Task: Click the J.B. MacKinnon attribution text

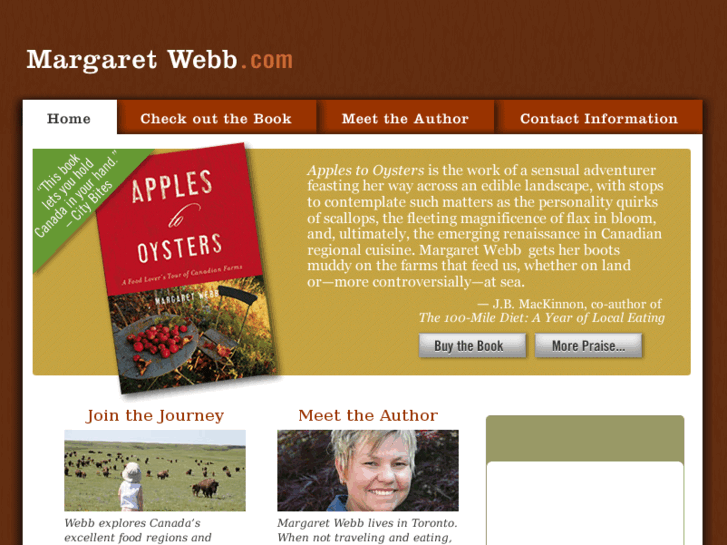Action: [570, 304]
